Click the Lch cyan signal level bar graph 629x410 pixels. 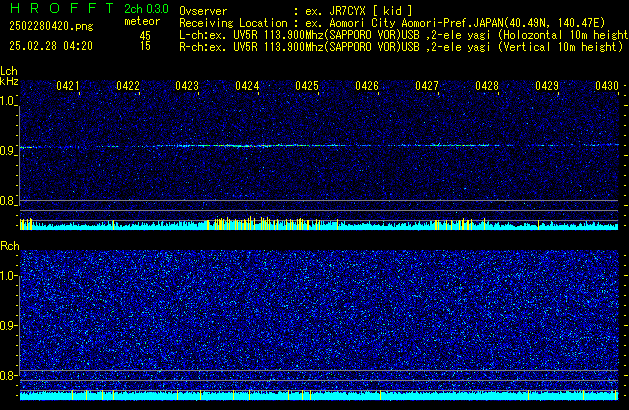[x=319, y=224]
